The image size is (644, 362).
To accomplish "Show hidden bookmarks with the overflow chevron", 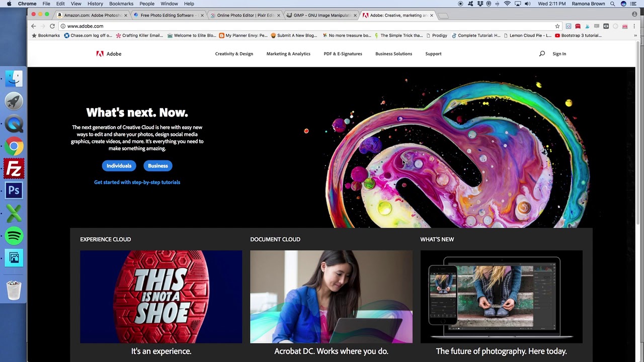I will tap(635, 36).
